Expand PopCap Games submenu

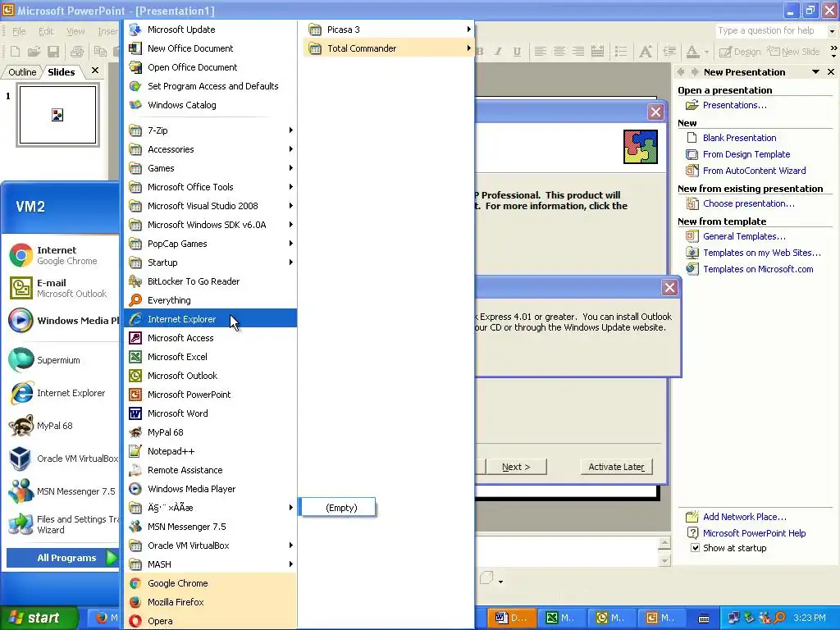click(210, 243)
